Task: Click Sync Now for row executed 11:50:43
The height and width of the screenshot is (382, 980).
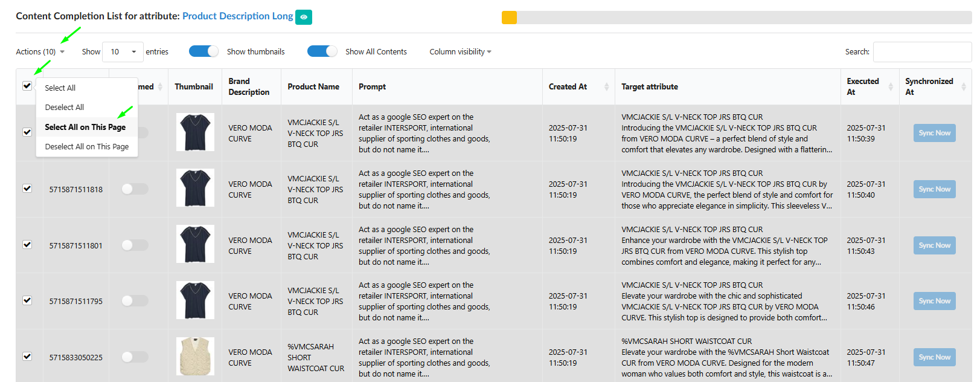Action: tap(934, 245)
